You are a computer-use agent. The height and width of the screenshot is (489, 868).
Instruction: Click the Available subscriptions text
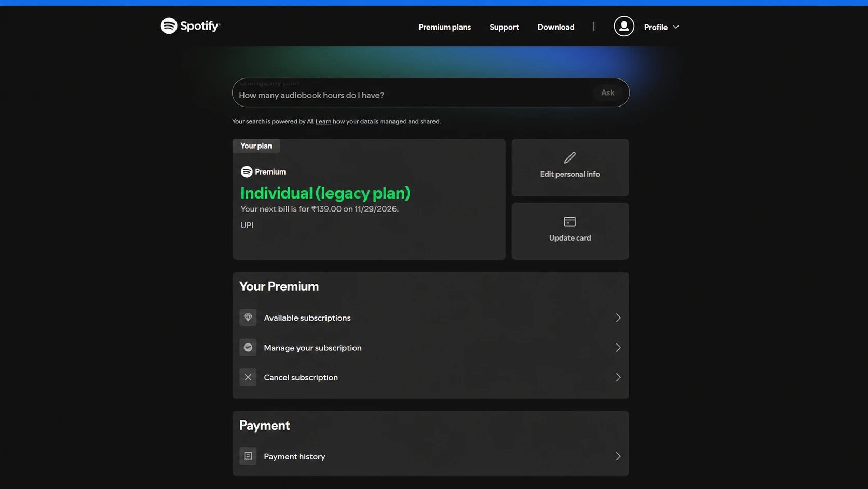(307, 318)
